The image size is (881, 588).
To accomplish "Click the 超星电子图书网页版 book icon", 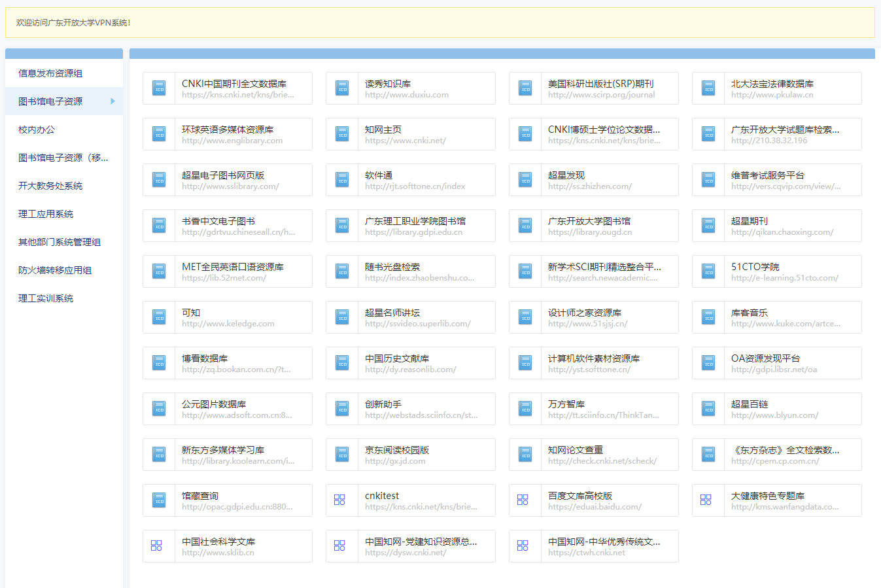I will coord(159,180).
